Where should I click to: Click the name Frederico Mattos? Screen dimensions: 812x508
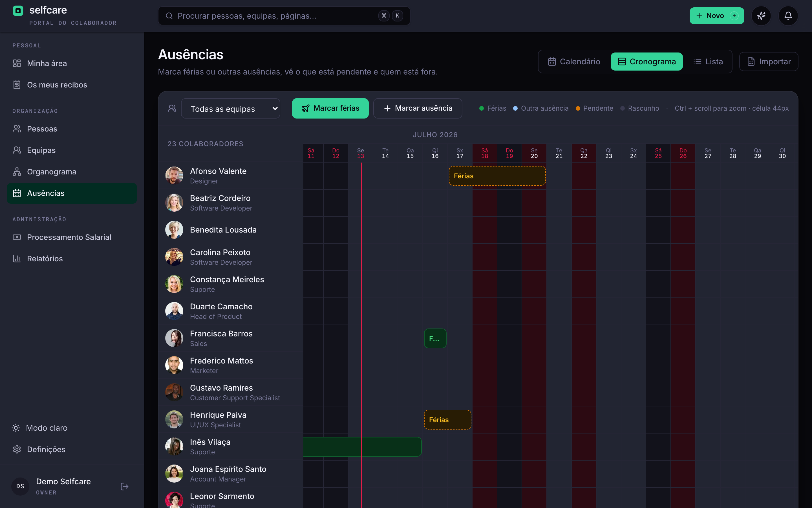[x=221, y=360]
